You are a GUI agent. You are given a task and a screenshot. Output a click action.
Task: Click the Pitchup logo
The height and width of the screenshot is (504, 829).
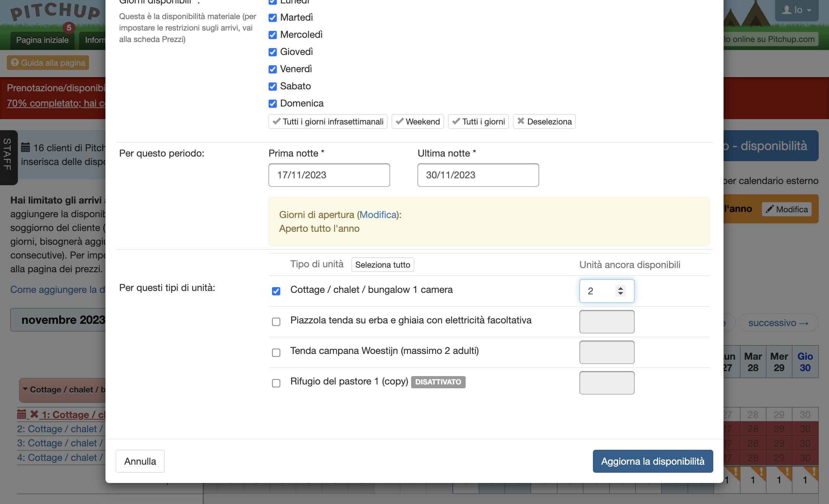55,11
